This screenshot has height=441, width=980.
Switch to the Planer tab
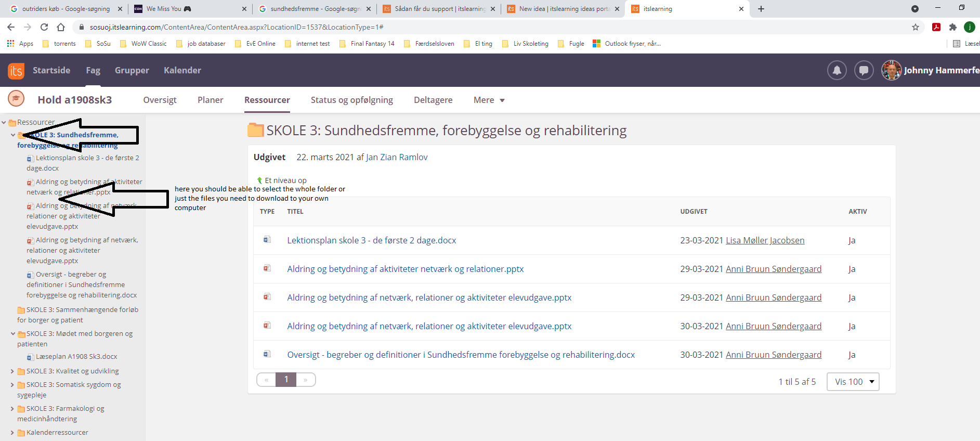pos(210,100)
